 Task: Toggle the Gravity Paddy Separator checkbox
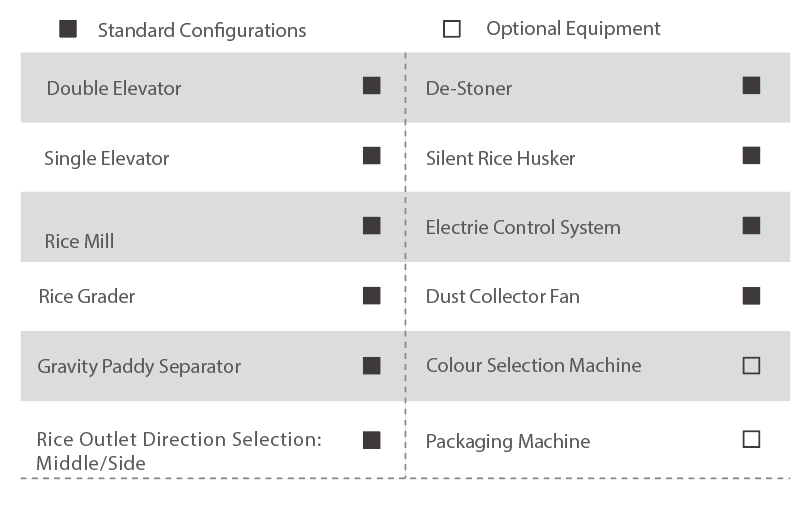point(372,366)
